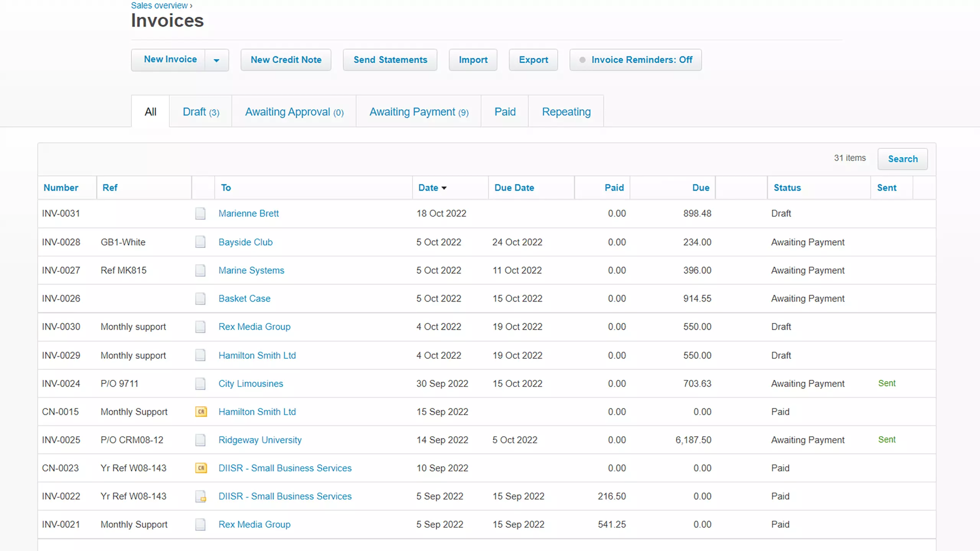This screenshot has height=551, width=980.
Task: Open DIISR link for CN-0023
Action: point(285,468)
